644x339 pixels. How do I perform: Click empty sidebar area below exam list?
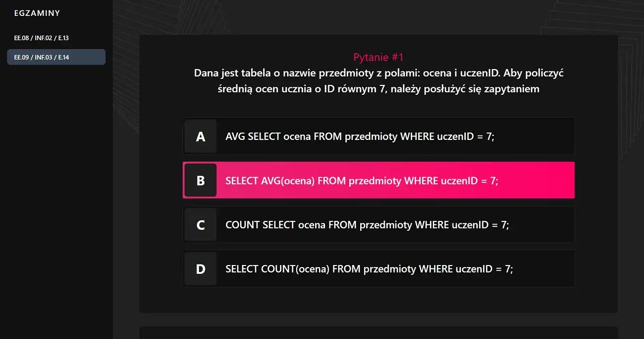pyautogui.click(x=56, y=199)
